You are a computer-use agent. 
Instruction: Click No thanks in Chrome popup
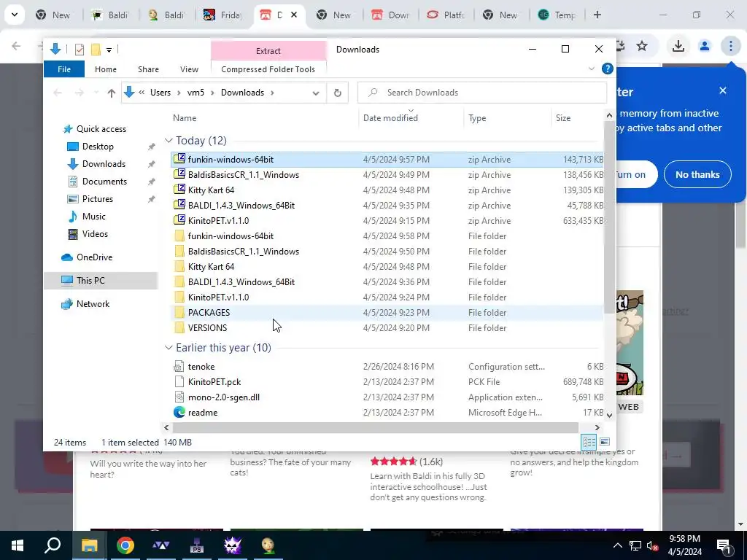pos(697,174)
